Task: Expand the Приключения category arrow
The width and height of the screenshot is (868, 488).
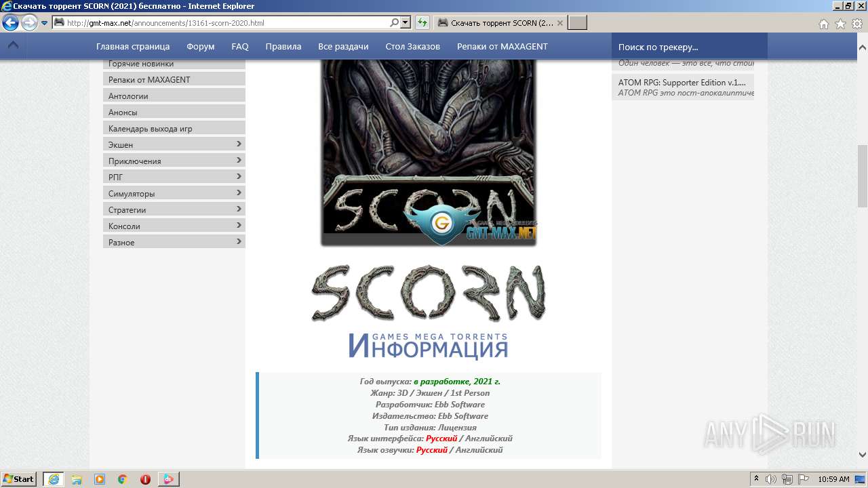Action: 239,160
